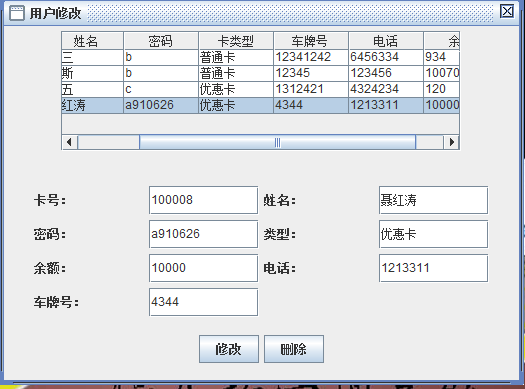Click the 电话 field containing 1213311
The height and width of the screenshot is (389, 525).
(x=433, y=268)
